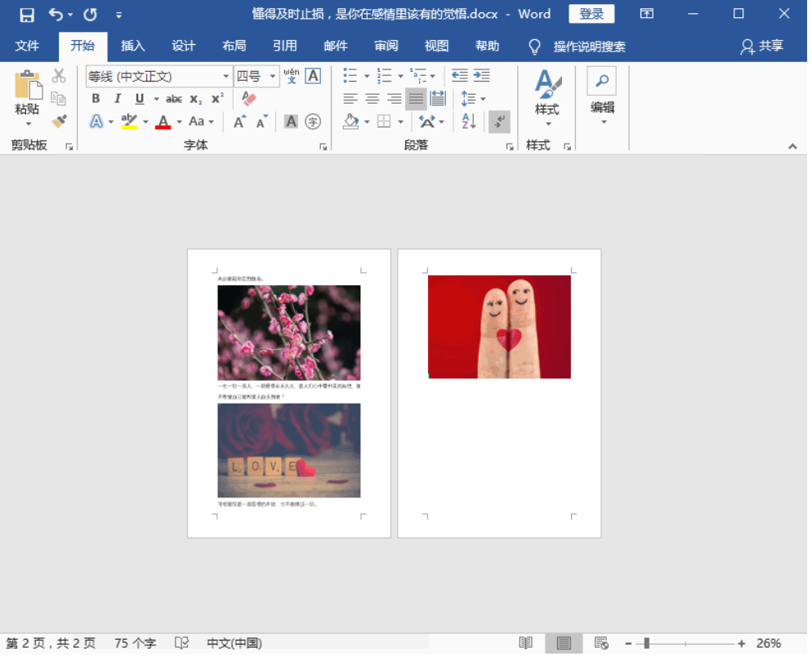Click the Save icon in title bar
Screen dimensions: 812x656
pos(27,15)
